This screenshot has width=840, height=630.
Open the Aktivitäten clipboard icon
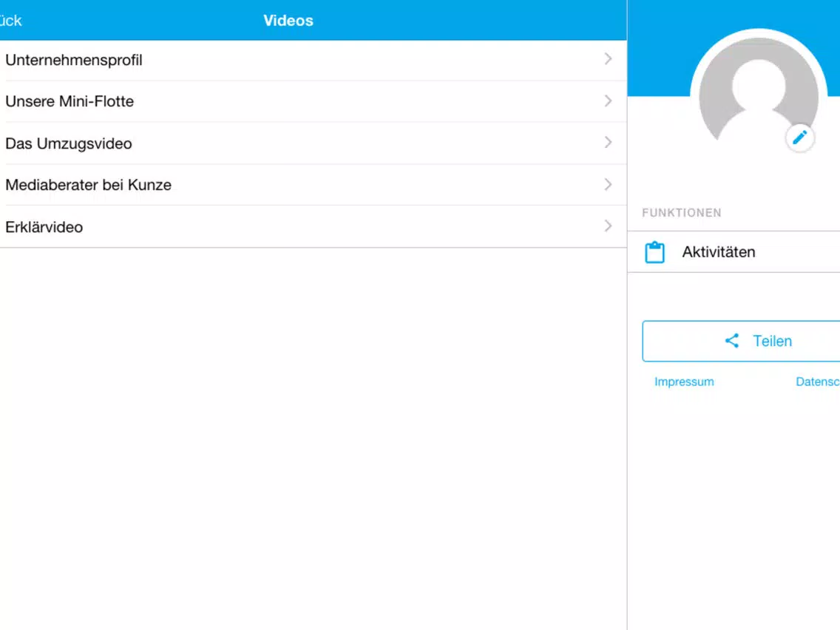[654, 252]
